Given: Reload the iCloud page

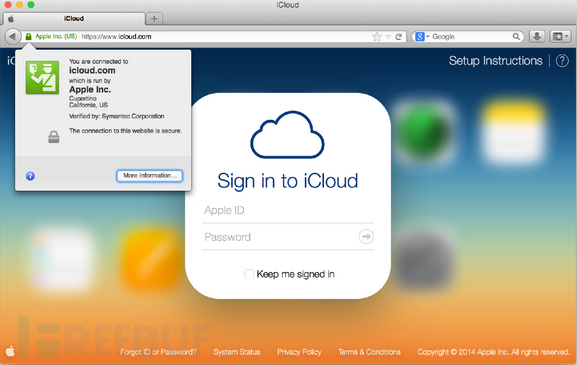Looking at the screenshot, I should point(399,37).
